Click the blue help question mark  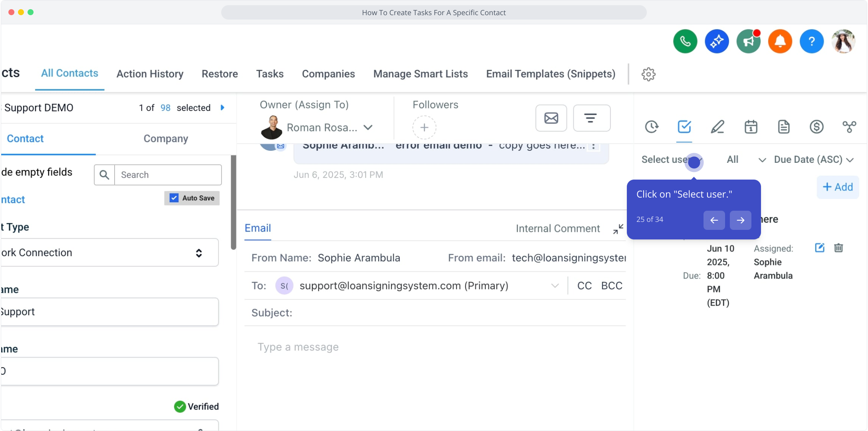click(x=812, y=41)
